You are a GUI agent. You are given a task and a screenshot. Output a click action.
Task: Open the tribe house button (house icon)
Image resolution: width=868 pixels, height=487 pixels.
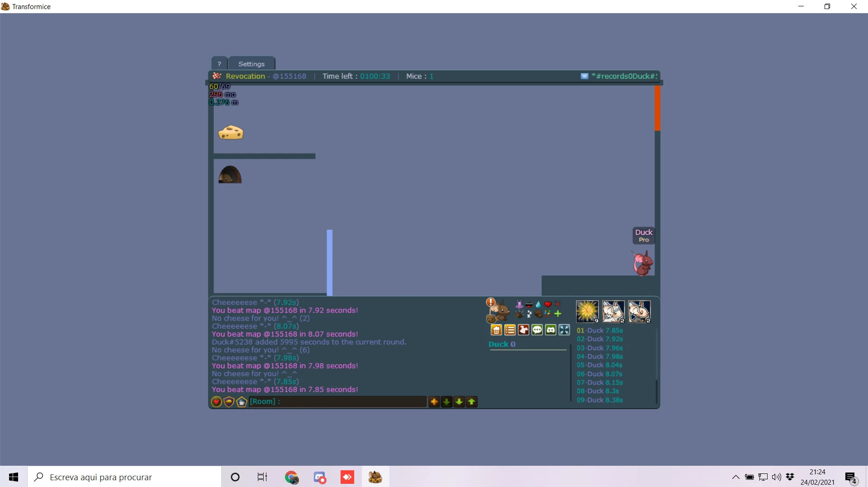496,330
